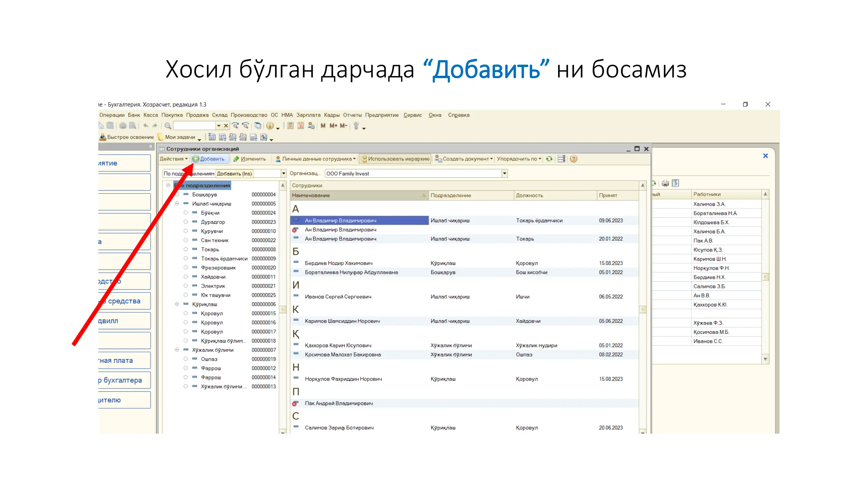
Task: Click Мои задачи in the toolbar
Action: (177, 137)
